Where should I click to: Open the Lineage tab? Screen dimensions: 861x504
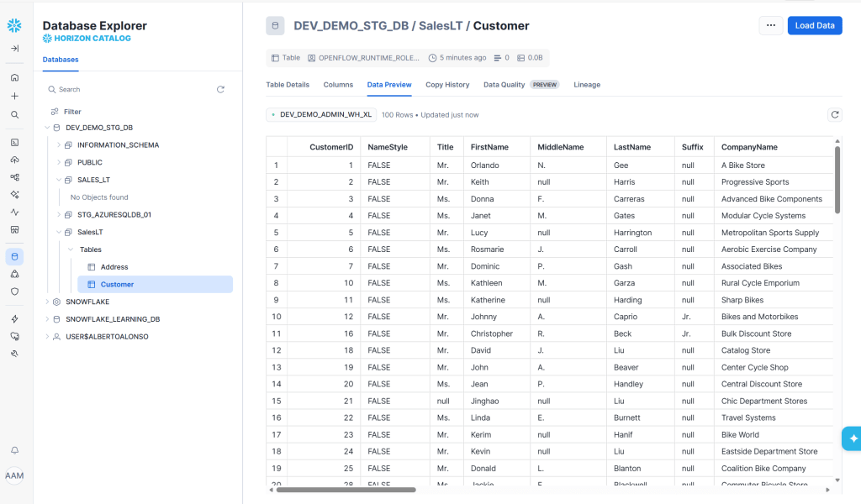[x=587, y=85]
